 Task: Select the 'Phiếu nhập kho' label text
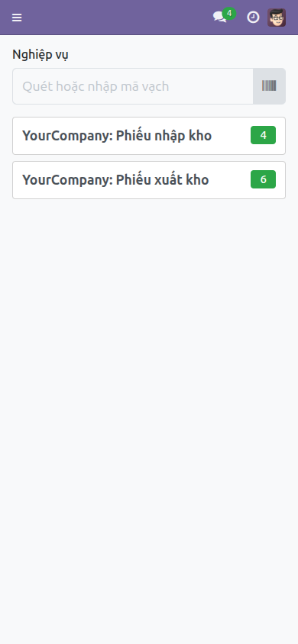coord(164,136)
